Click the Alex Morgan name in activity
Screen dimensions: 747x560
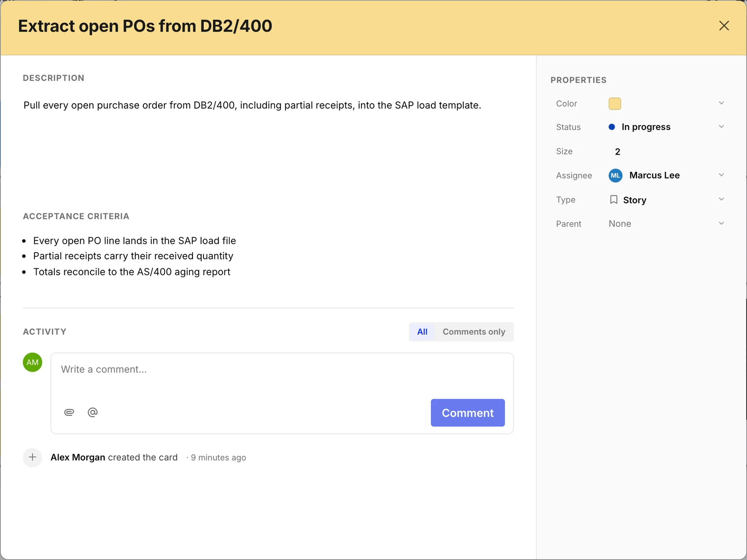click(78, 458)
